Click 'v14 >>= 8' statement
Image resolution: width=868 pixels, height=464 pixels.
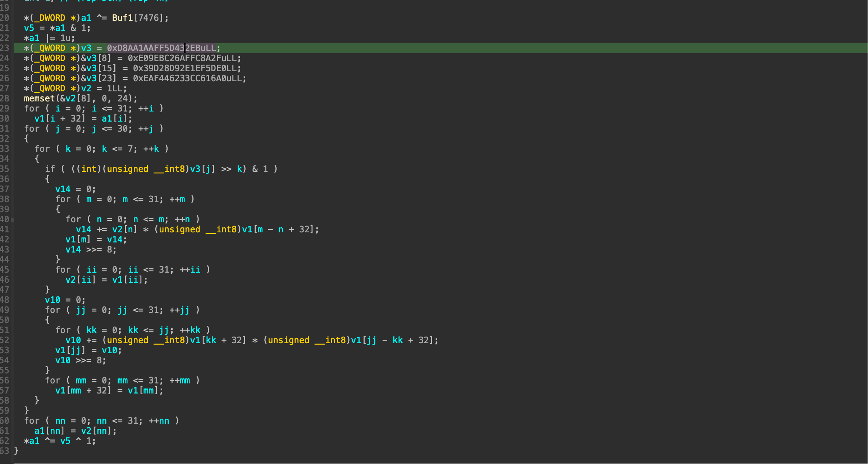coord(90,250)
